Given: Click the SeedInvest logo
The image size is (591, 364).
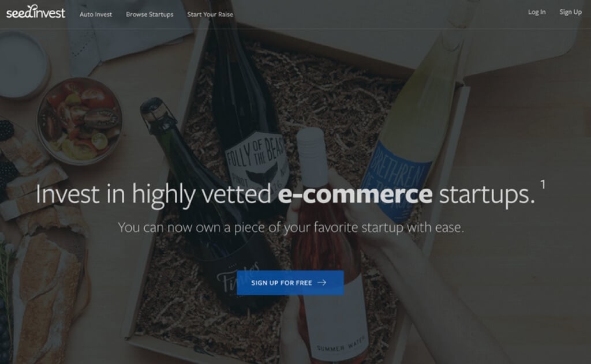Looking at the screenshot, I should [x=35, y=12].
